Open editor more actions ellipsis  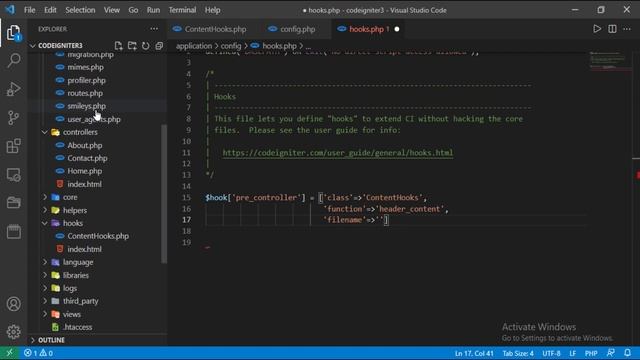(x=627, y=29)
